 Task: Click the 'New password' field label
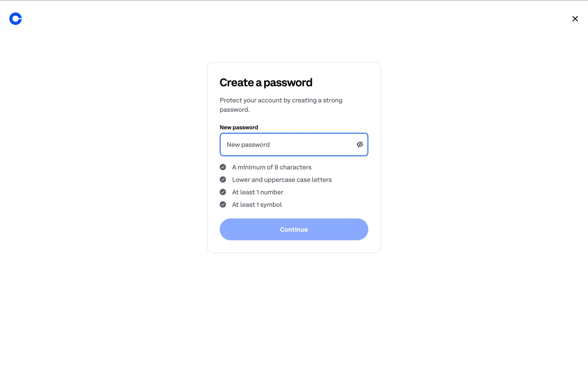239,127
